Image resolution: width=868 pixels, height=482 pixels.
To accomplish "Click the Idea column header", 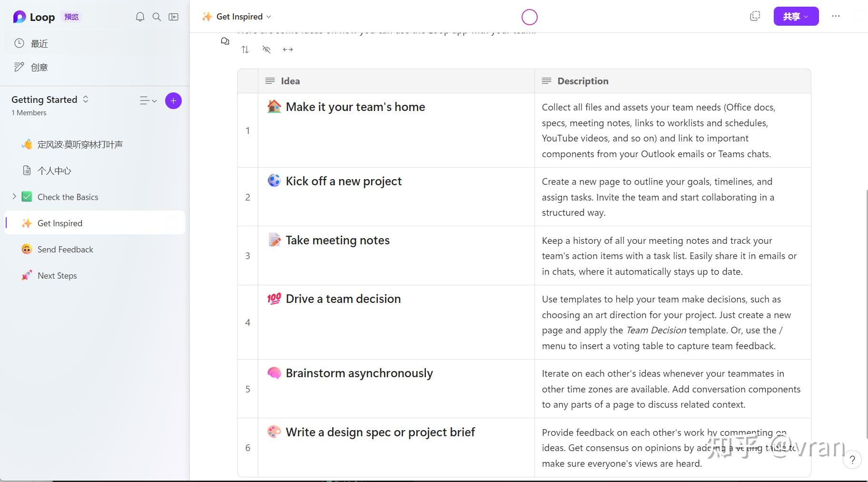I will 396,81.
